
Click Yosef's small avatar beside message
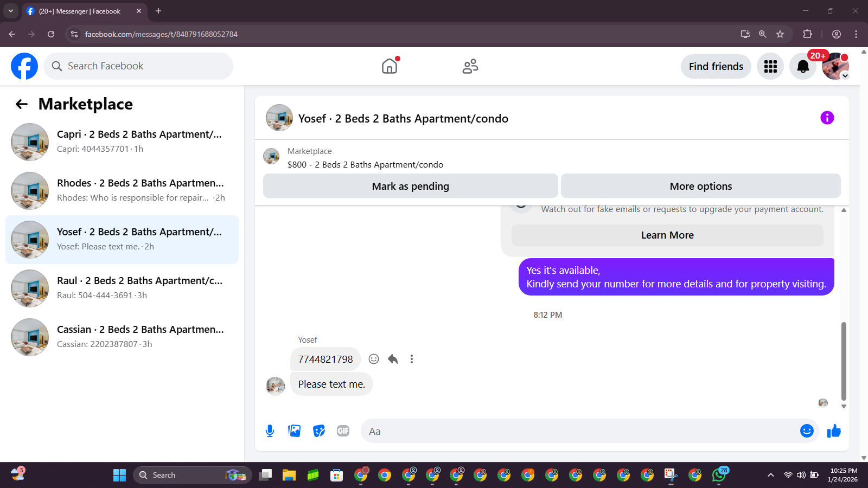(275, 386)
